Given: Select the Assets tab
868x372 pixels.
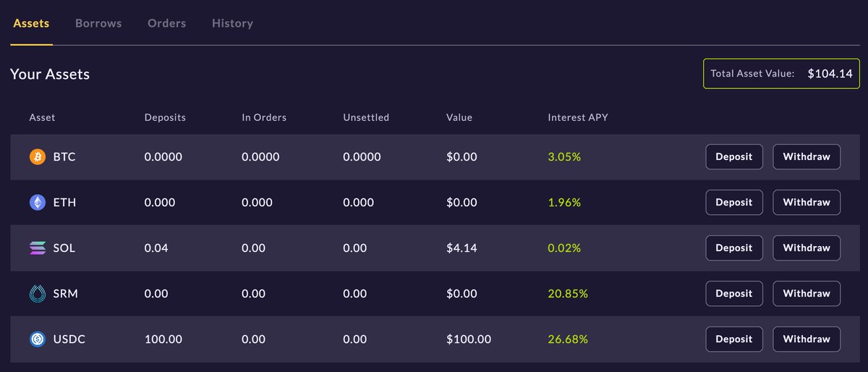Looking at the screenshot, I should (31, 23).
